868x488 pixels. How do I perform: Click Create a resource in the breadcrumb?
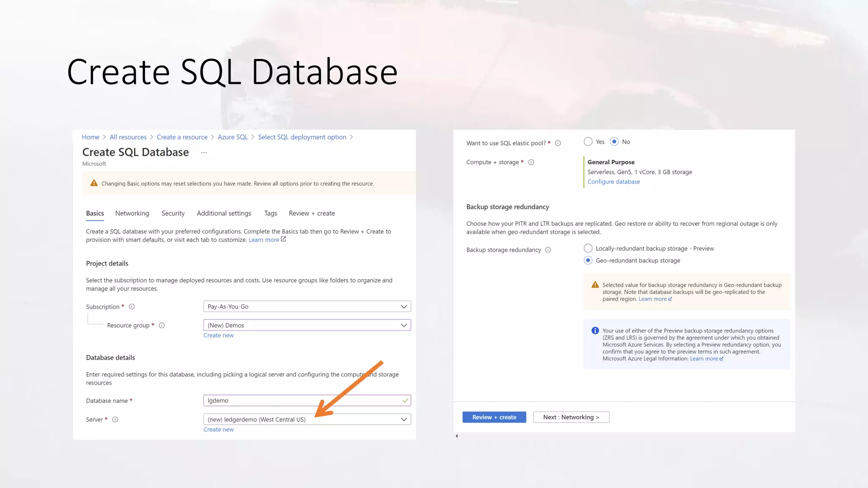pos(182,137)
